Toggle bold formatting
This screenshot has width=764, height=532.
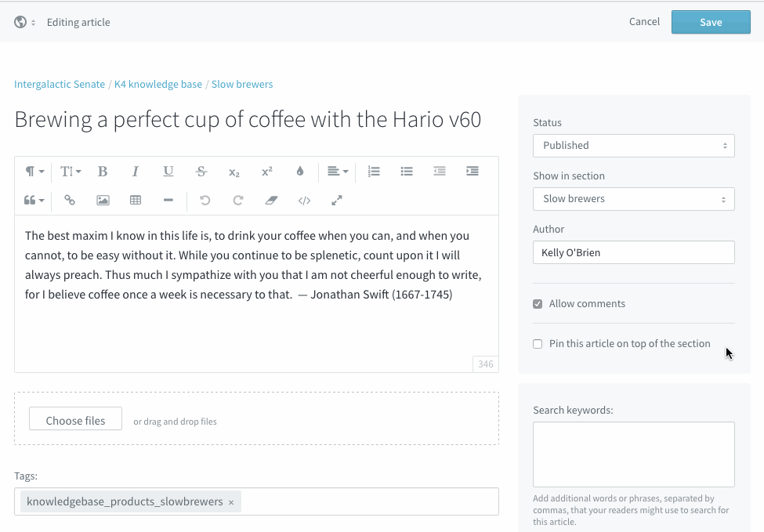tap(103, 172)
